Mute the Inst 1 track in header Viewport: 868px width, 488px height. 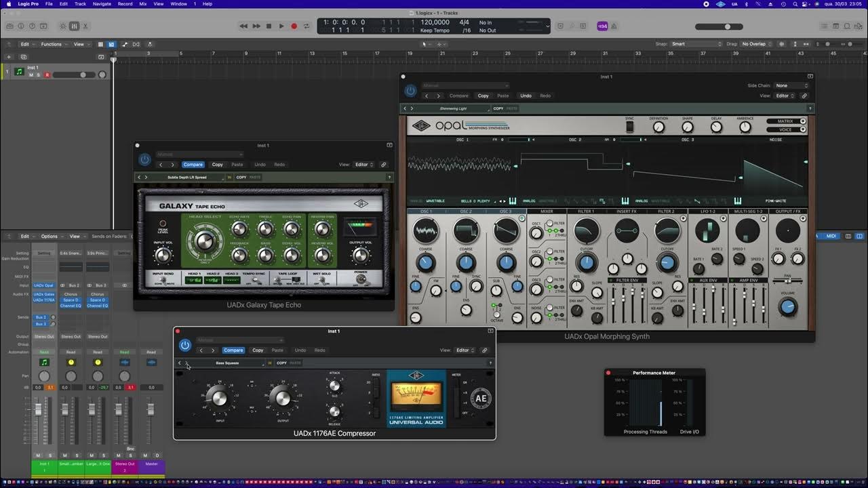(x=31, y=75)
